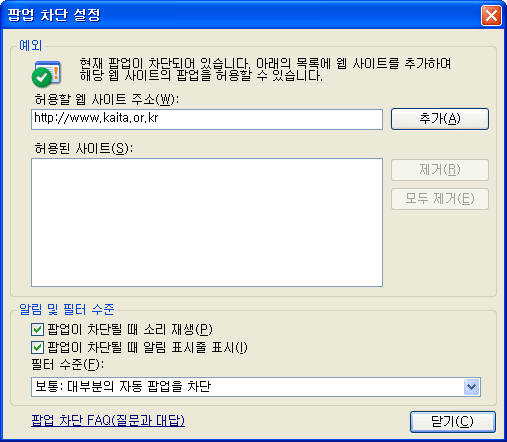
Task: Focus the 허용할 웹 사이트 주소 text field
Action: tap(207, 119)
